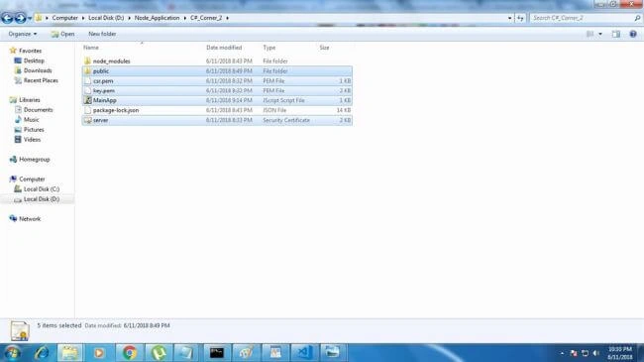This screenshot has height=362, width=644.
Task: Click Computer in the address breadcrumb
Action: point(64,18)
